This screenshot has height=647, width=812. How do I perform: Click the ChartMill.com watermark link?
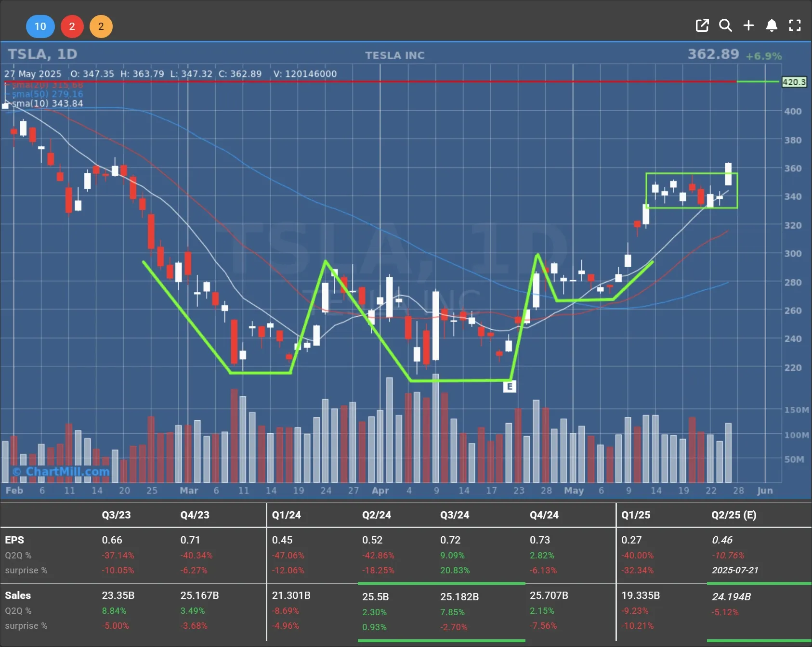[62, 471]
